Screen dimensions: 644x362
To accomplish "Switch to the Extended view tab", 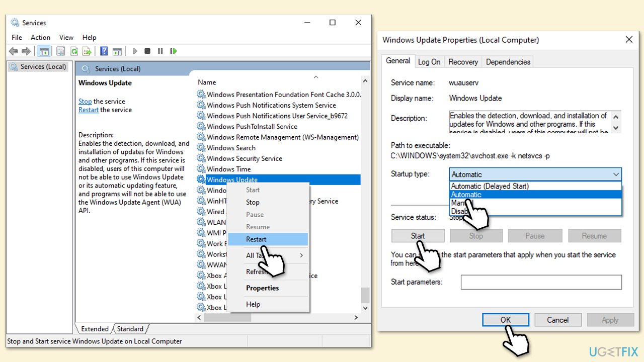I will pos(95,329).
